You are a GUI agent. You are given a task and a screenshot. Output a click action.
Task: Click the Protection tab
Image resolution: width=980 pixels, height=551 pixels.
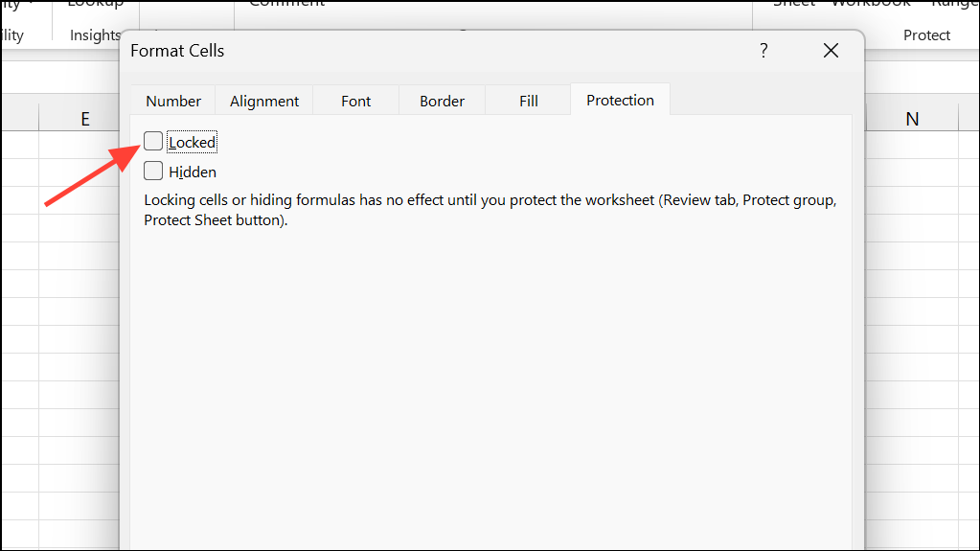click(x=620, y=100)
